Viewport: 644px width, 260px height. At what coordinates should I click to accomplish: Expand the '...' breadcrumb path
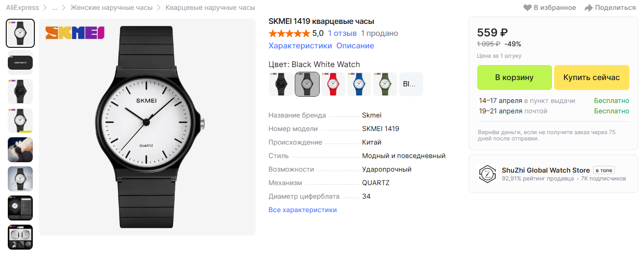(x=55, y=8)
